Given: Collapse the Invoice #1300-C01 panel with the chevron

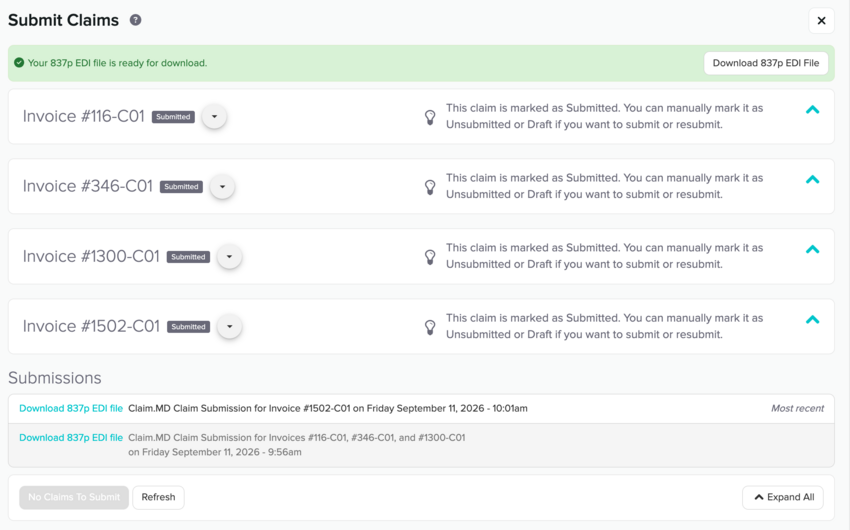Looking at the screenshot, I should coord(812,249).
